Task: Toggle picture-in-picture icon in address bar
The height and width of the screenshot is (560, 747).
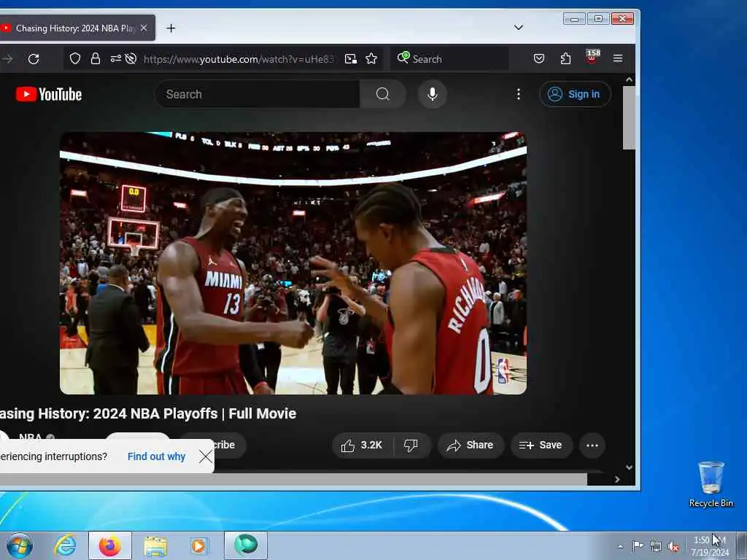Action: [351, 58]
